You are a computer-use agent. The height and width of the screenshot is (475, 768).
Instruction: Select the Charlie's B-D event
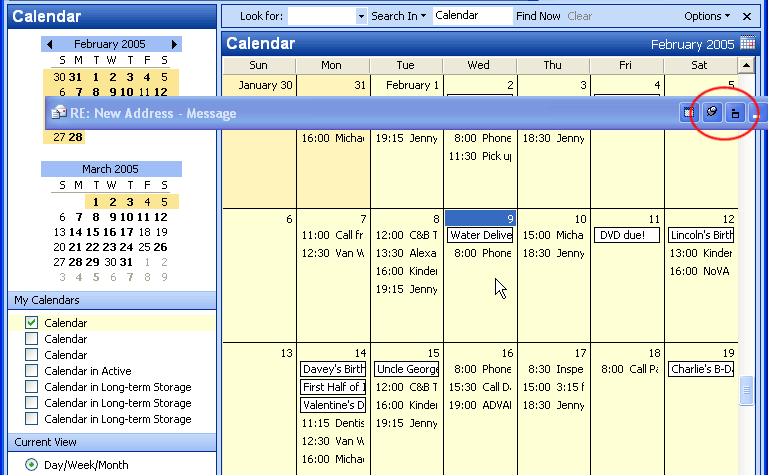pos(701,369)
